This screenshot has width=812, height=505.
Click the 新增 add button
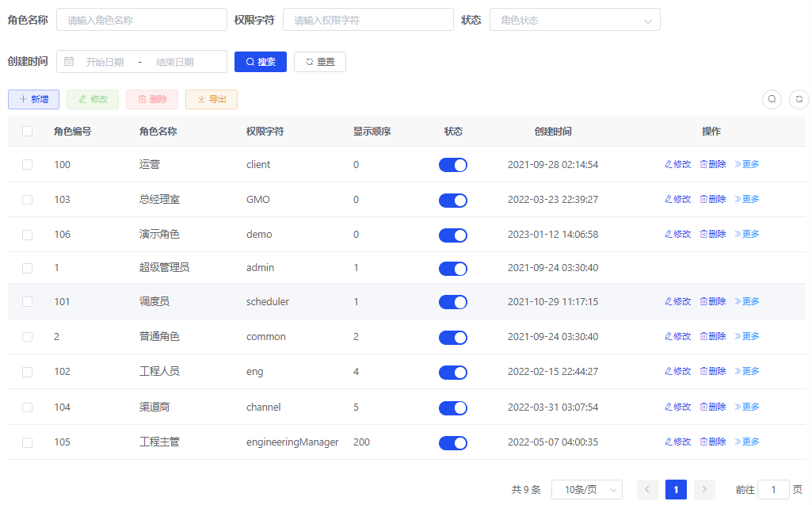click(33, 100)
